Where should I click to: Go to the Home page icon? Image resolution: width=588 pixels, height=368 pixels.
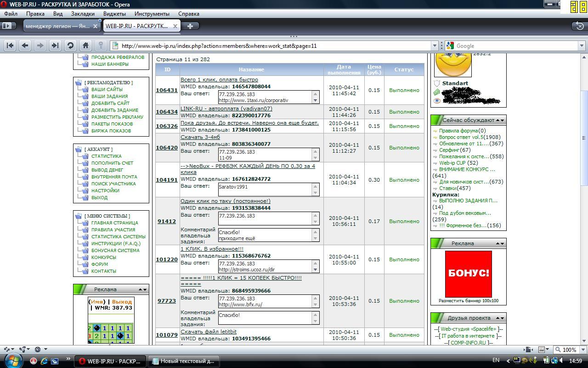point(85,46)
